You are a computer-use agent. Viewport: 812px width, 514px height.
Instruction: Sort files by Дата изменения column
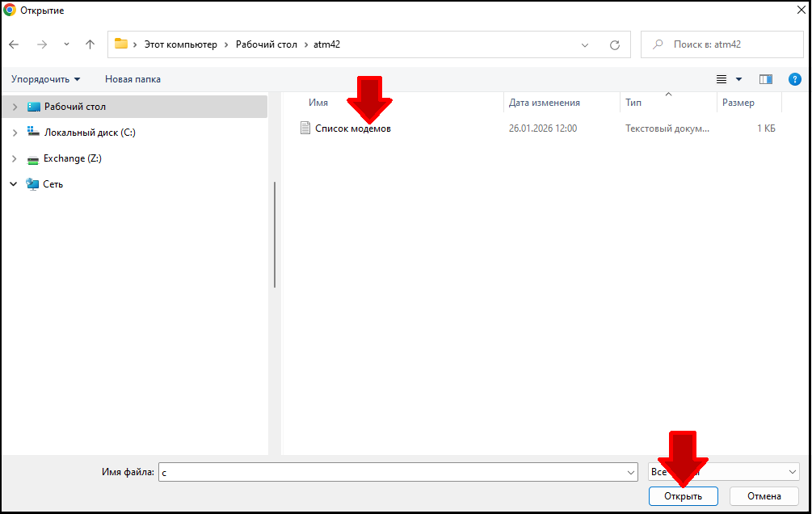(x=545, y=103)
